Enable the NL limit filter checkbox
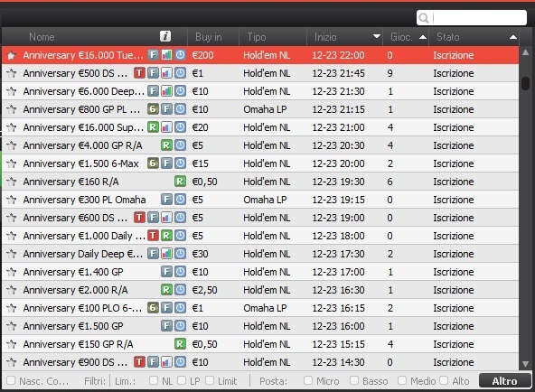This screenshot has height=392, width=535. (x=154, y=380)
